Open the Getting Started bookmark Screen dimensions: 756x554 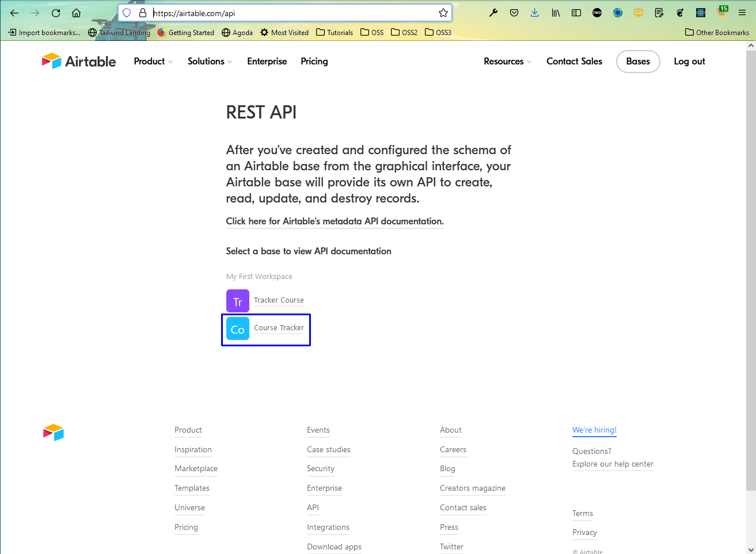point(185,33)
